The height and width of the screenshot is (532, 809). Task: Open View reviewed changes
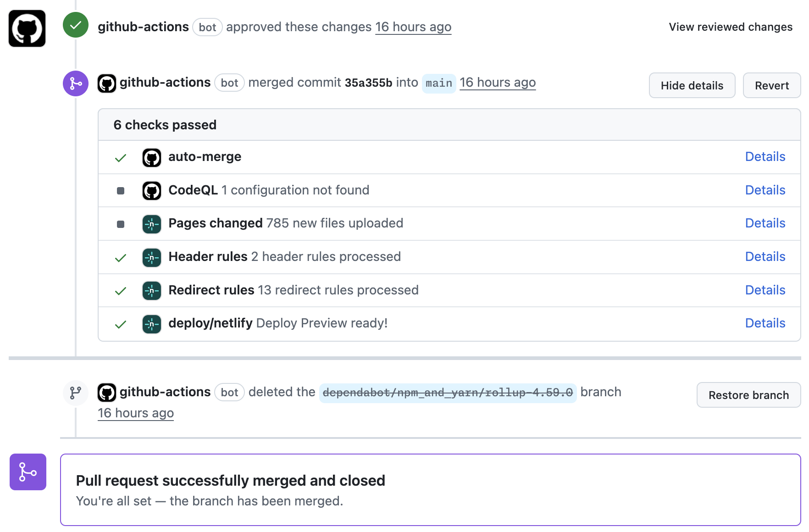(730, 27)
